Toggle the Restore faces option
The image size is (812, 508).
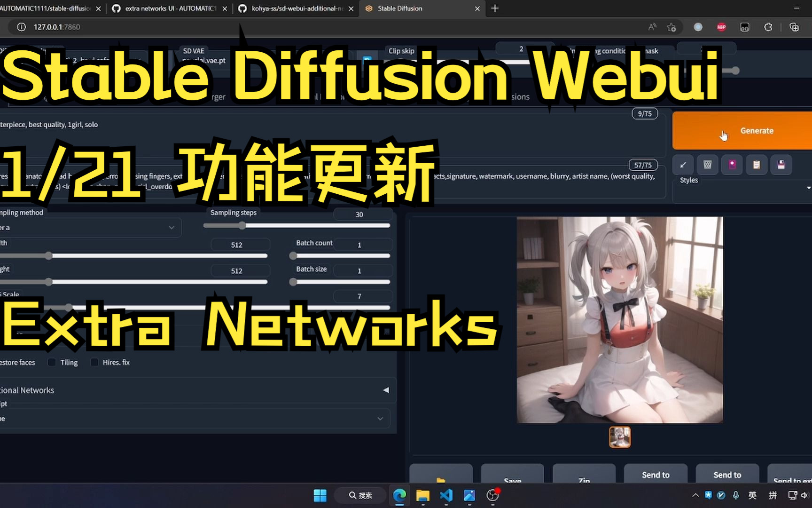pos(17,362)
